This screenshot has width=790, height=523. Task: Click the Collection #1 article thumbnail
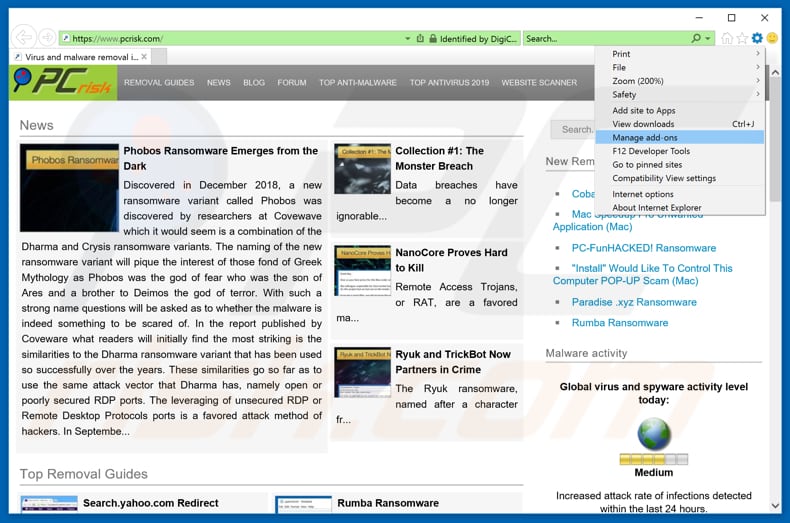tap(362, 169)
